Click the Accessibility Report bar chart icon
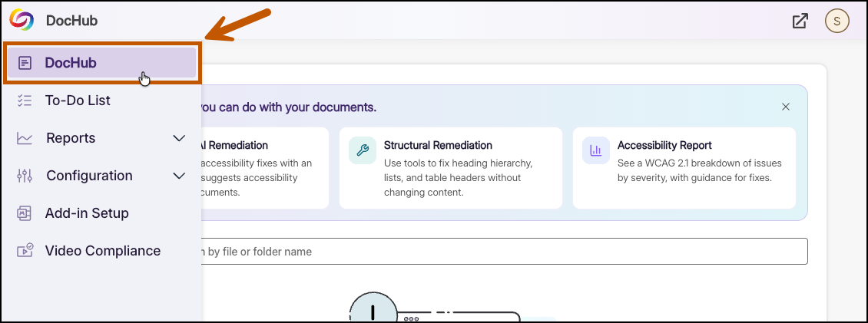 (x=596, y=150)
